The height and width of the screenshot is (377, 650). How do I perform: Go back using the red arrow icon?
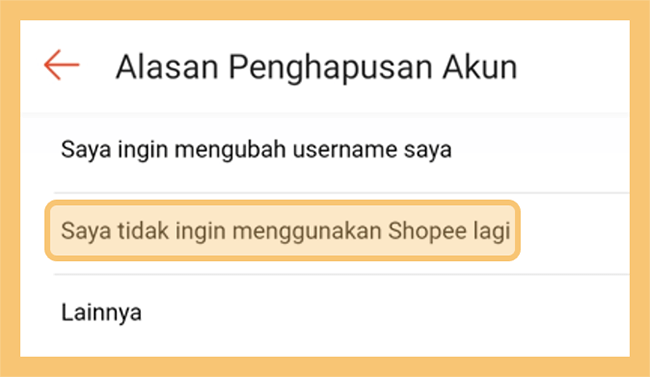61,65
